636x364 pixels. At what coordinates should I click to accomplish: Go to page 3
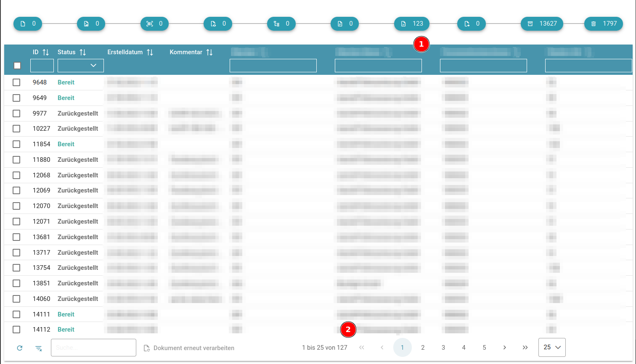(x=443, y=348)
